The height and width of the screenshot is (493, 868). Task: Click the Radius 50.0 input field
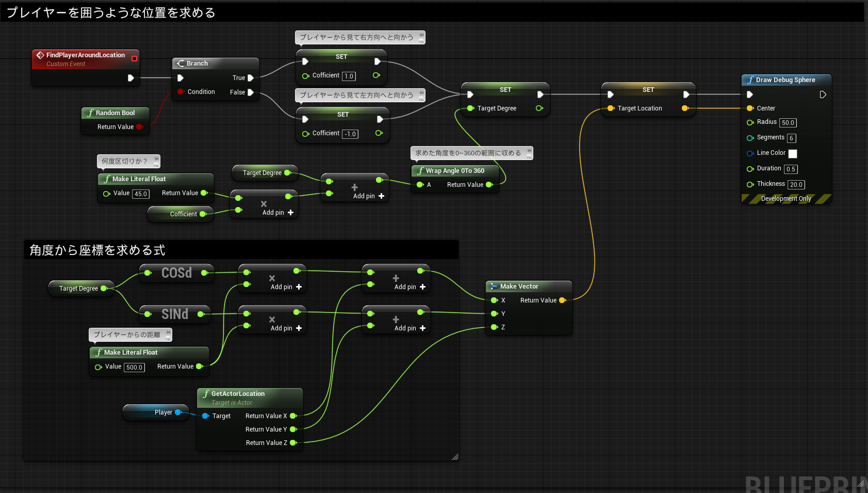click(x=788, y=122)
